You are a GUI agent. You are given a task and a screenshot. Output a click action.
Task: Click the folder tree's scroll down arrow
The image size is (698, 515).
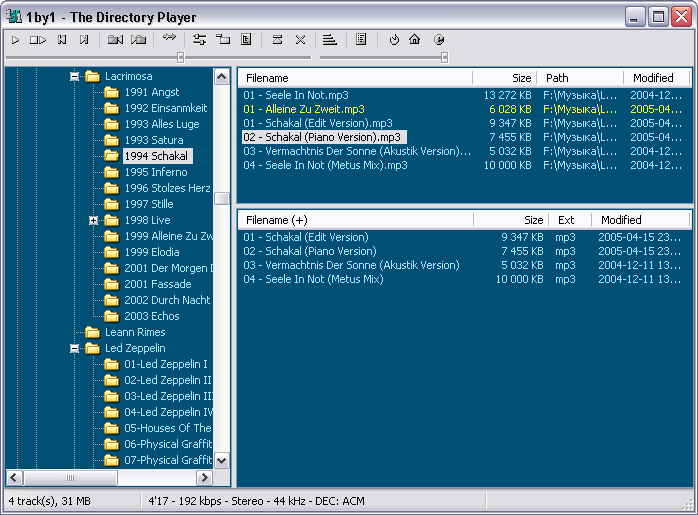tap(222, 460)
